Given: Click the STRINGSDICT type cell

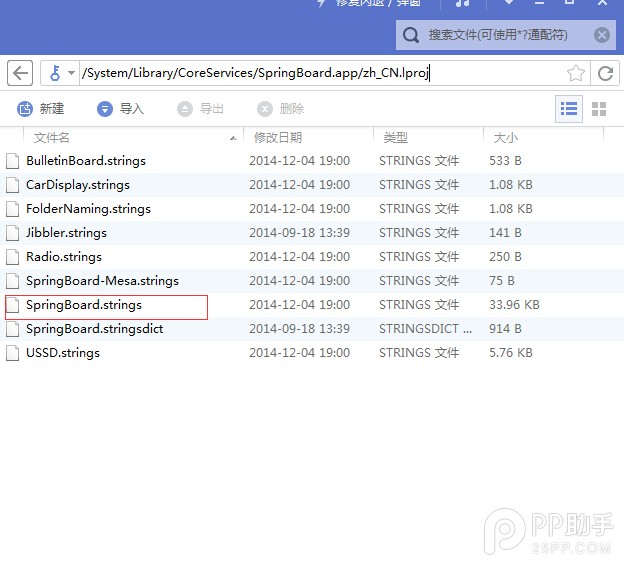Looking at the screenshot, I should point(425,329).
